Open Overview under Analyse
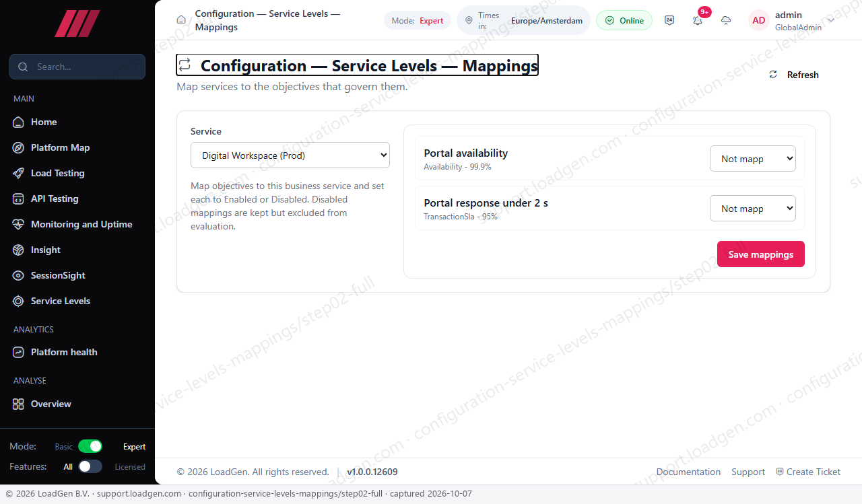Screen dimensions: 862x504 (x=77, y=404)
